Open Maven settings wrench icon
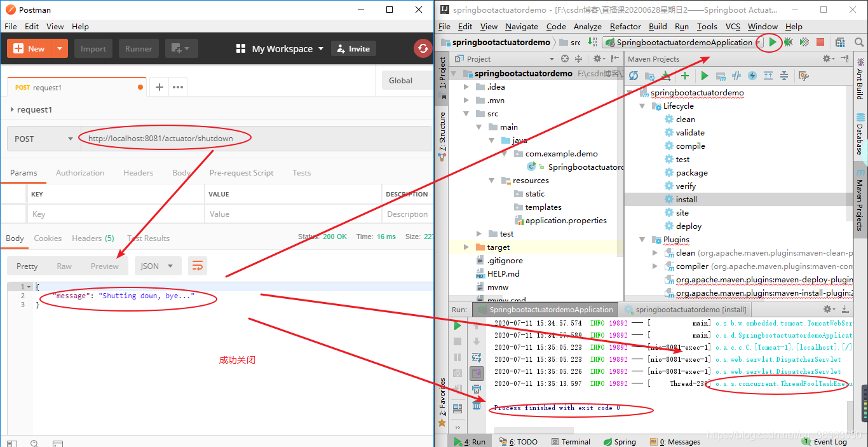Viewport: 868px width, 447px height. 804,76
